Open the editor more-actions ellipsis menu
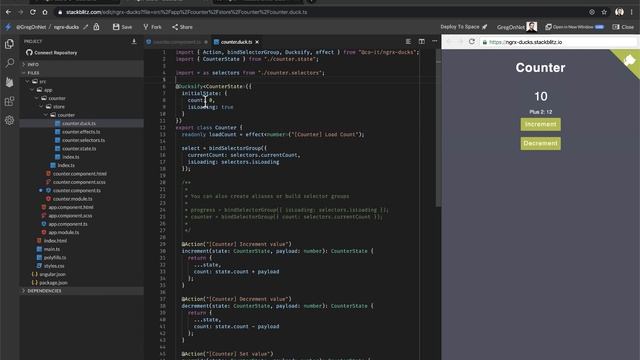 click(435, 41)
